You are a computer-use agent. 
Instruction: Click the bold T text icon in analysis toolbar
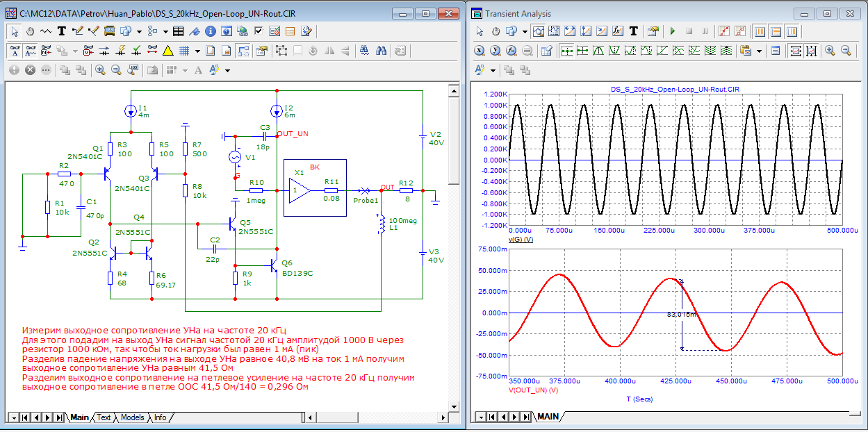click(633, 31)
